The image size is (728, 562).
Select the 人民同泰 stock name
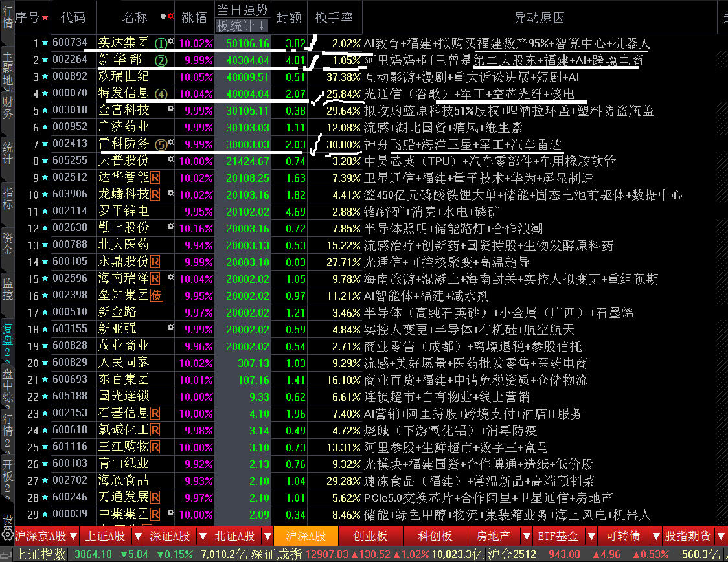click(x=124, y=363)
